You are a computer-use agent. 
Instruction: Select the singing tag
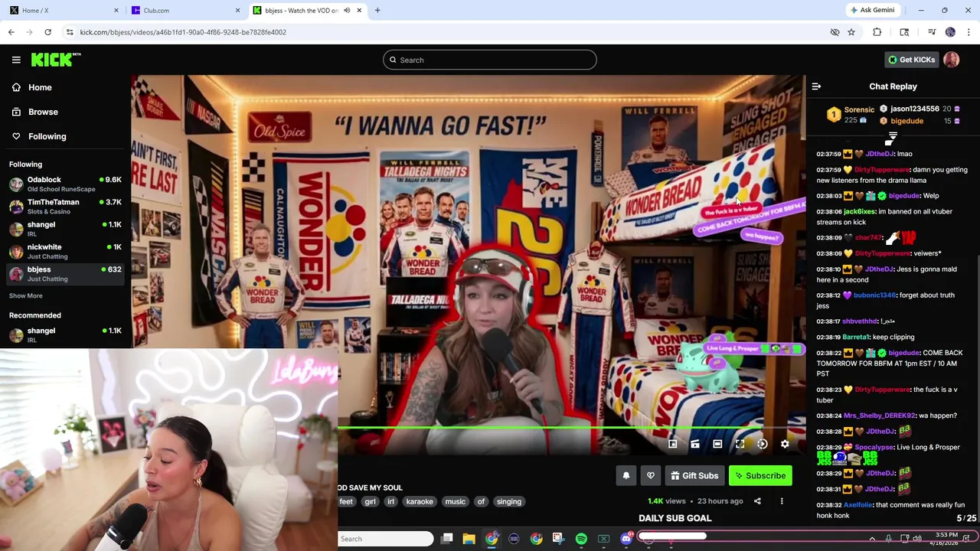508,501
